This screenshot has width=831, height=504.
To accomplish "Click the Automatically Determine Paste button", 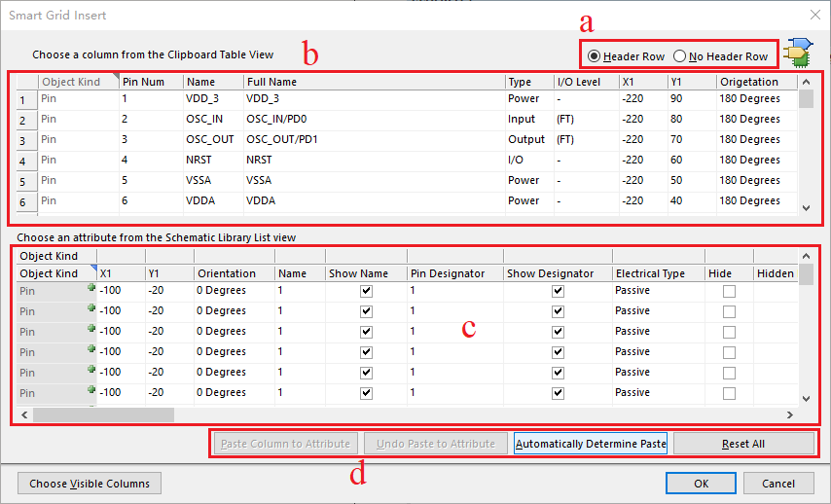I will click(591, 444).
